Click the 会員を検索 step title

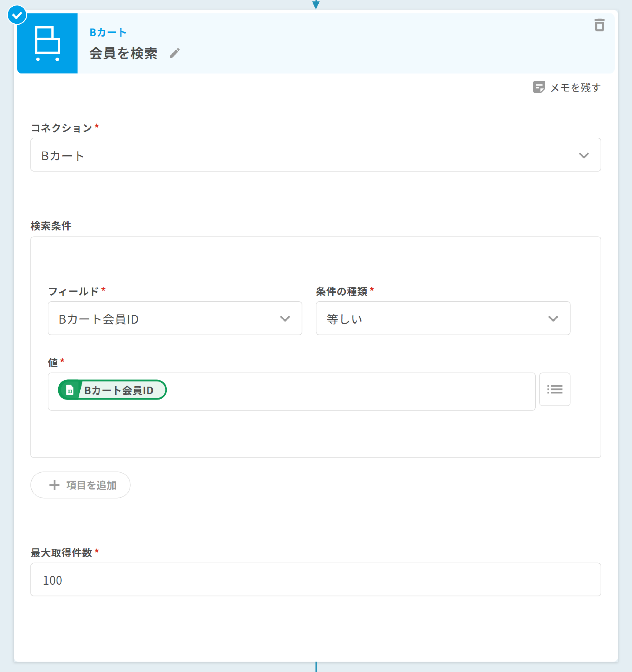click(123, 53)
